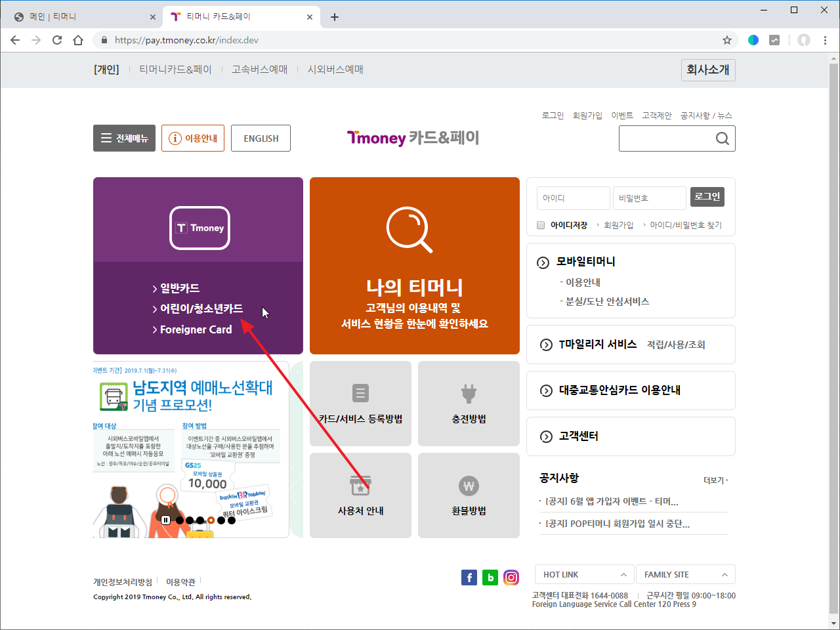Click the blue circle extension icon
Screen dimensions: 840x630
pos(753,40)
